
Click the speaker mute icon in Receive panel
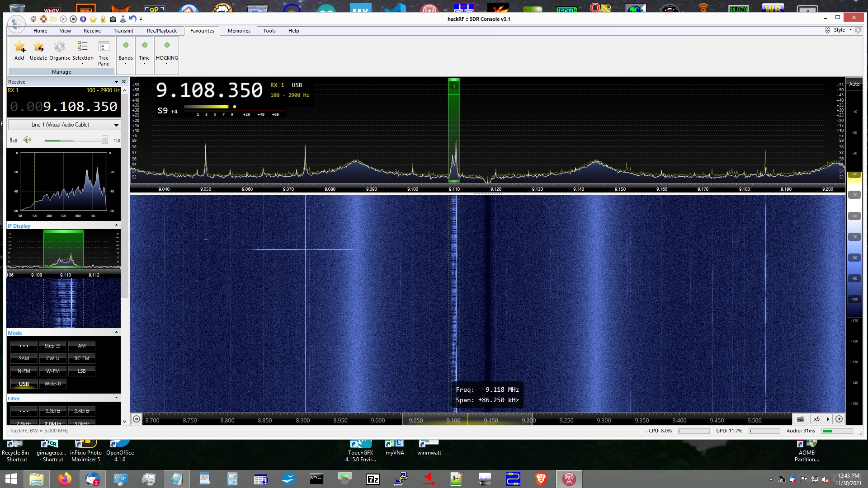pyautogui.click(x=27, y=140)
